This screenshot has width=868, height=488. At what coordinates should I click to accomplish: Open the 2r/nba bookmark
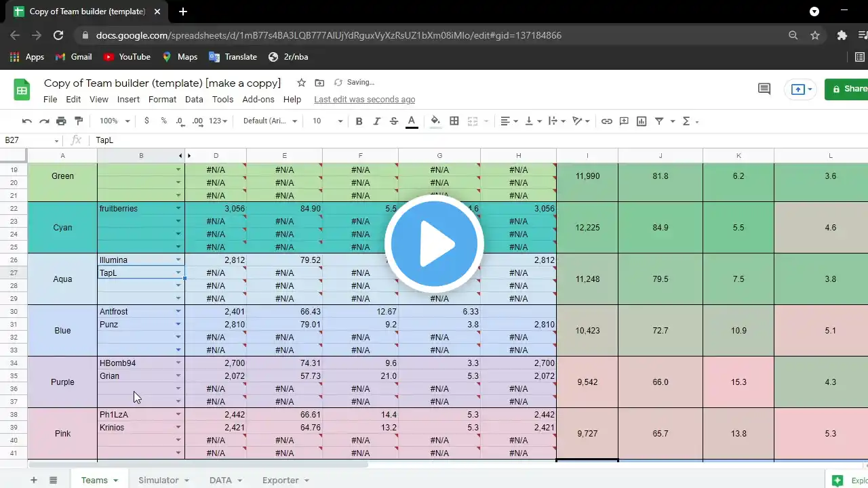tap(288, 57)
